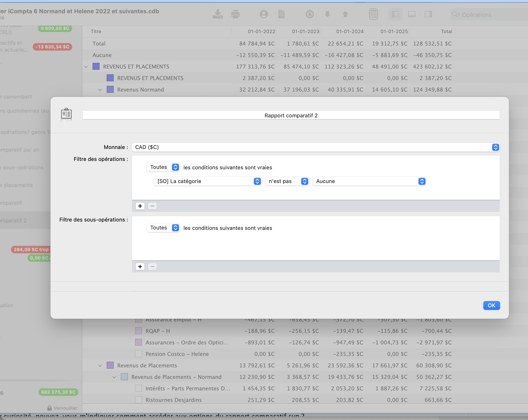Click the 423 602,12 $C total cell
The height and width of the screenshot is (420, 528).
pyautogui.click(x=432, y=67)
